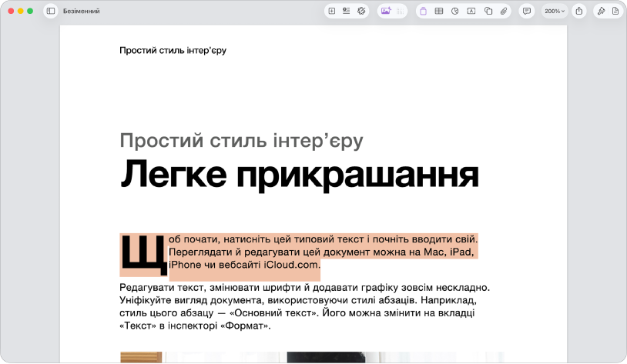Click the line beginning "Редагувати текст, змінювати шрифти"

tap(305, 288)
